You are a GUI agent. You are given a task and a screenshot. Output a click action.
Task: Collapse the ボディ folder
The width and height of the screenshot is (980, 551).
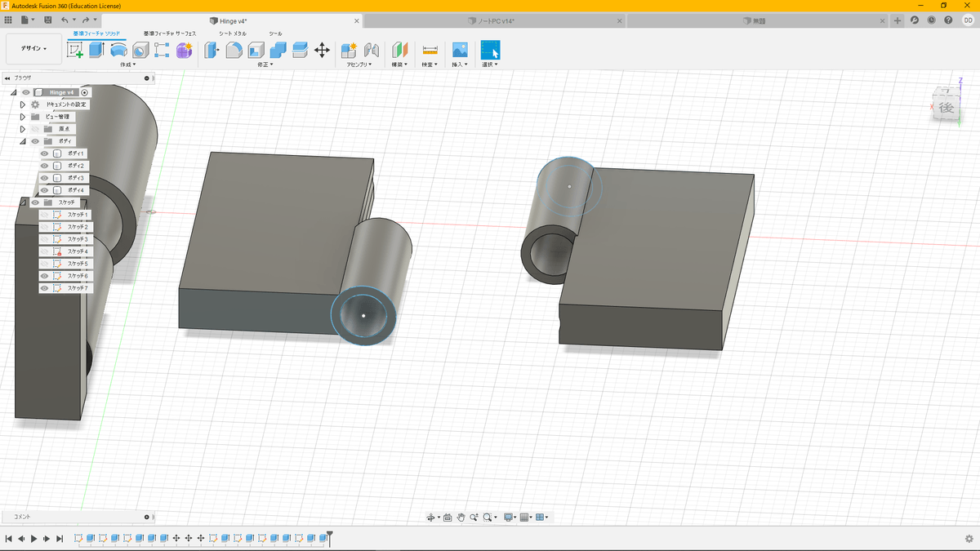coord(23,141)
